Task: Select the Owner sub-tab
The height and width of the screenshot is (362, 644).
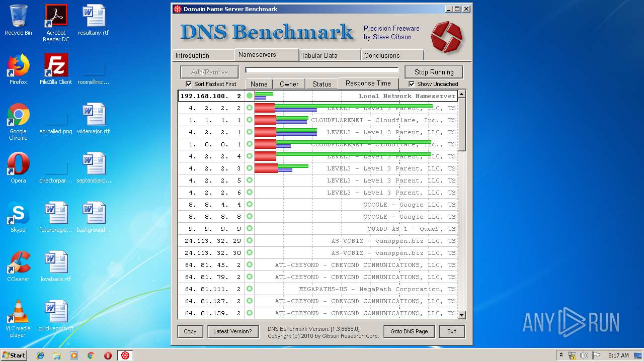Action: (x=289, y=84)
